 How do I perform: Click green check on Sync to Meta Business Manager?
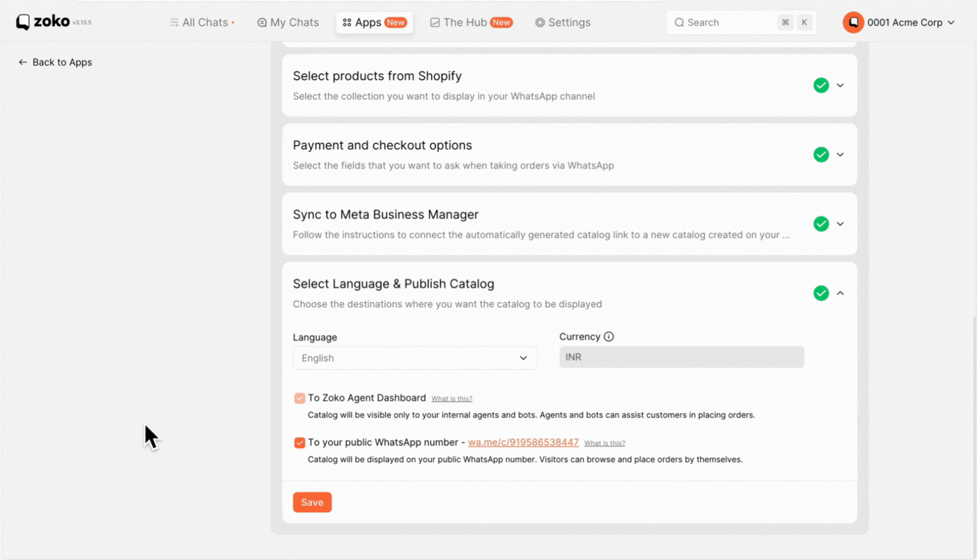click(821, 223)
